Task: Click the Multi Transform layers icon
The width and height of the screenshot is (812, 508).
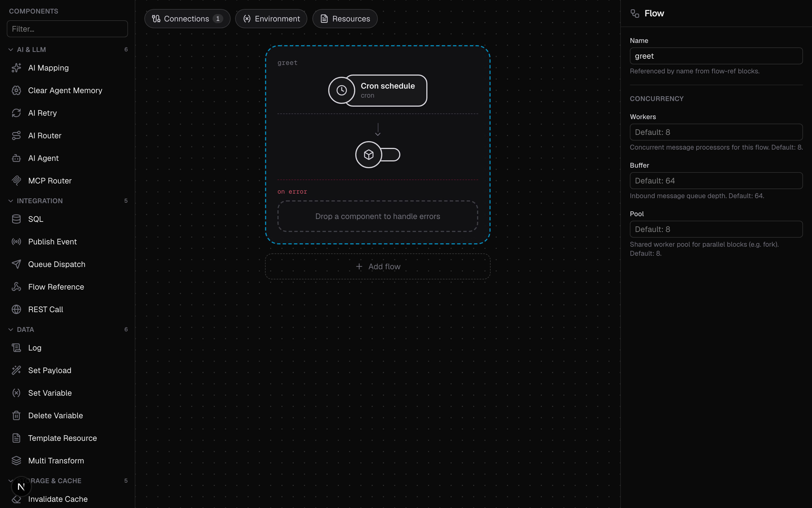Action: [16, 460]
